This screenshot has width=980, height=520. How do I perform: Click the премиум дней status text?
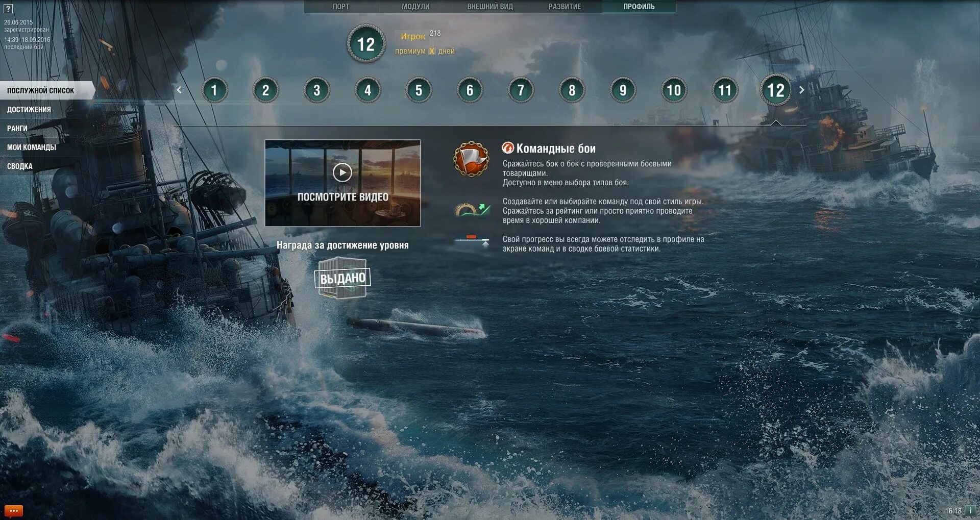(425, 51)
